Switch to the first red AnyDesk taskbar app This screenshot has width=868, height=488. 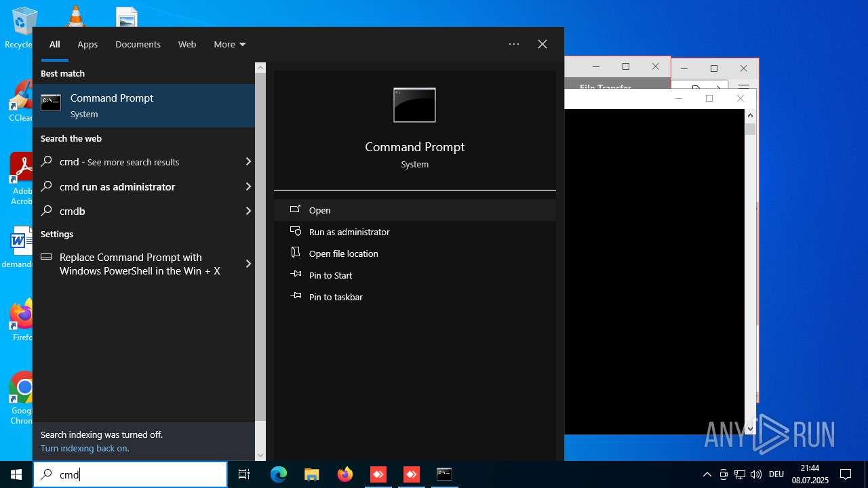coord(378,474)
